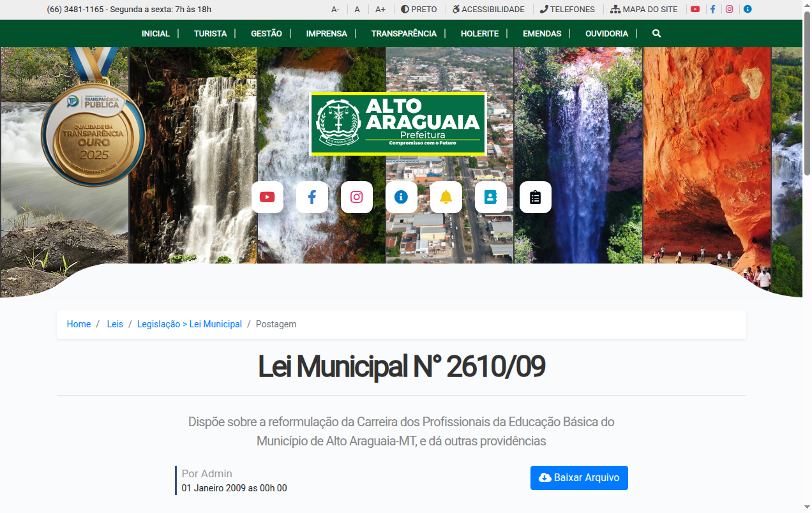Click the Por Admin author text
Viewport: 812px width, 513px height.
point(207,473)
